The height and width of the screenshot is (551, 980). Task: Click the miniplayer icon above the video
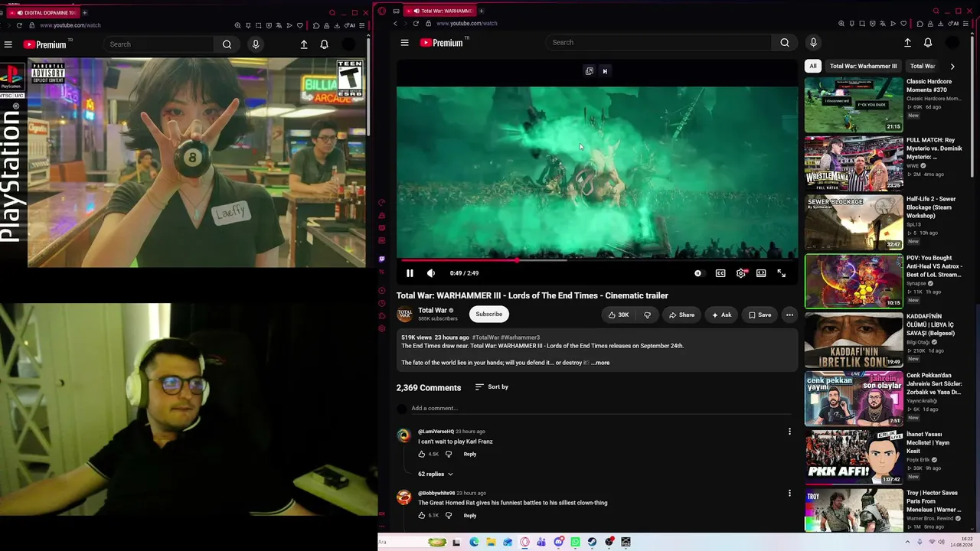click(x=590, y=71)
